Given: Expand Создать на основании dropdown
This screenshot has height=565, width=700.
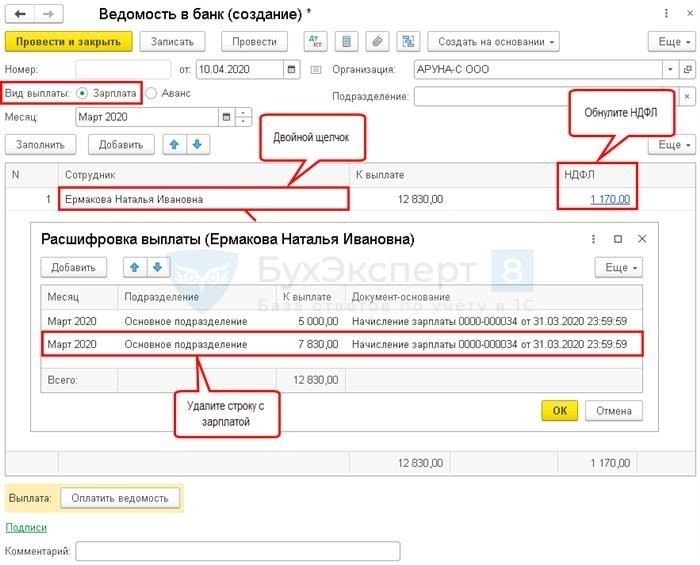Looking at the screenshot, I should point(493,42).
